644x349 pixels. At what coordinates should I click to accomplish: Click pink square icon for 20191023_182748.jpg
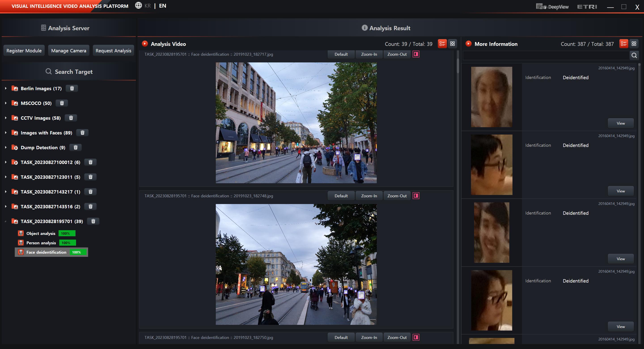coord(416,196)
